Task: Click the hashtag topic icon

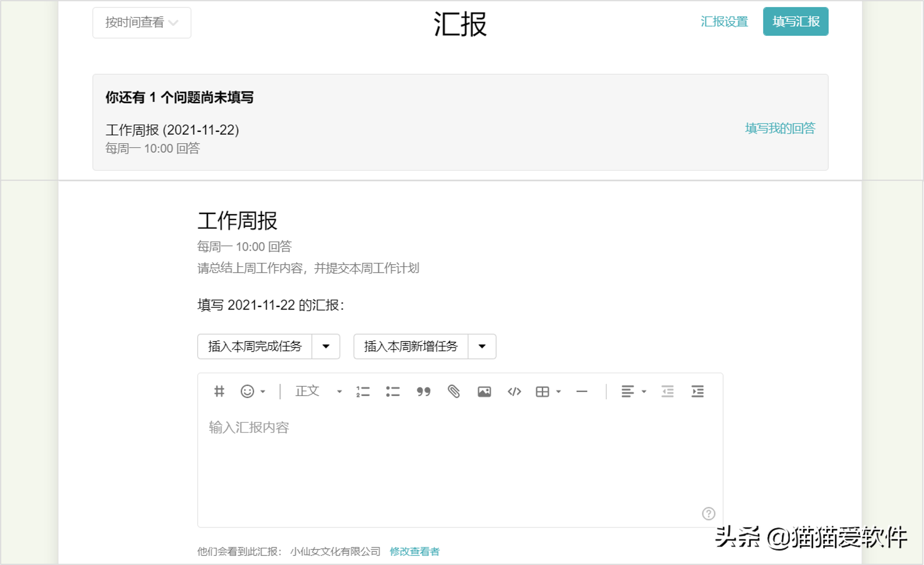Action: click(218, 391)
